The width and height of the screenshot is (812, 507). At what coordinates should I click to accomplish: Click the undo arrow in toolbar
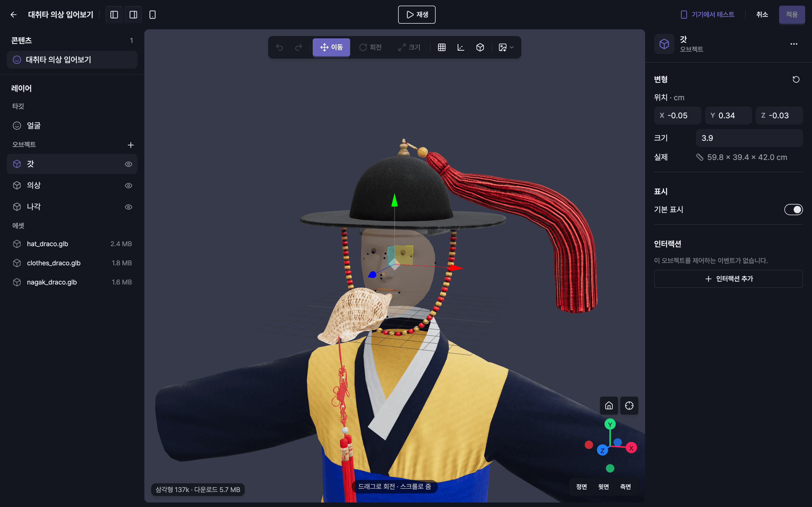279,47
